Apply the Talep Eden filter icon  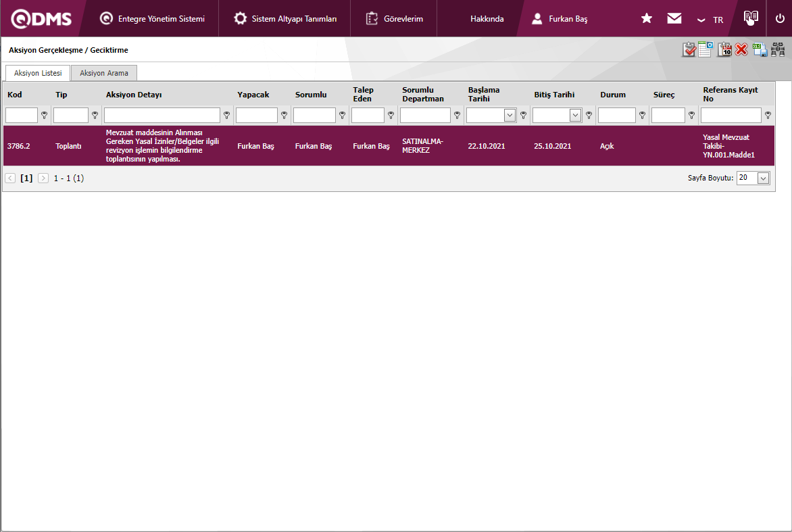[x=391, y=115]
